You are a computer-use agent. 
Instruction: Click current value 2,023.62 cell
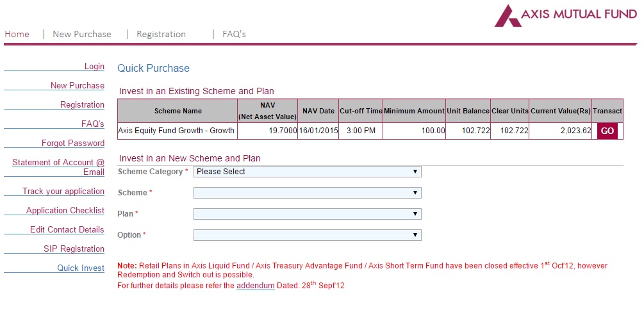tap(560, 131)
